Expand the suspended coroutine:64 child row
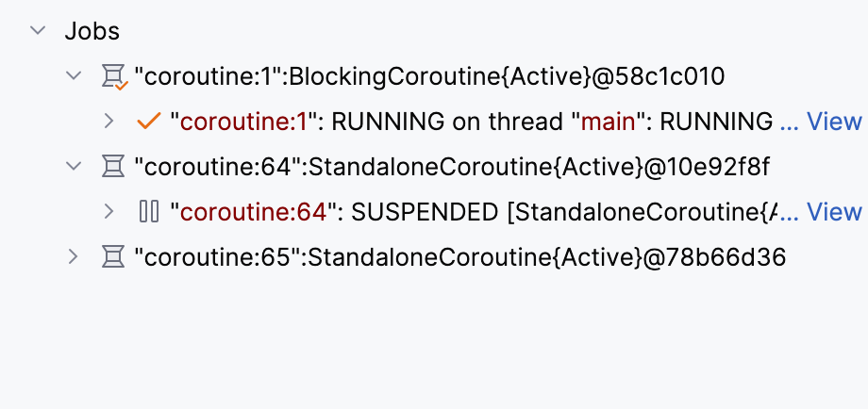Viewport: 868px width, 409px height. tap(109, 211)
